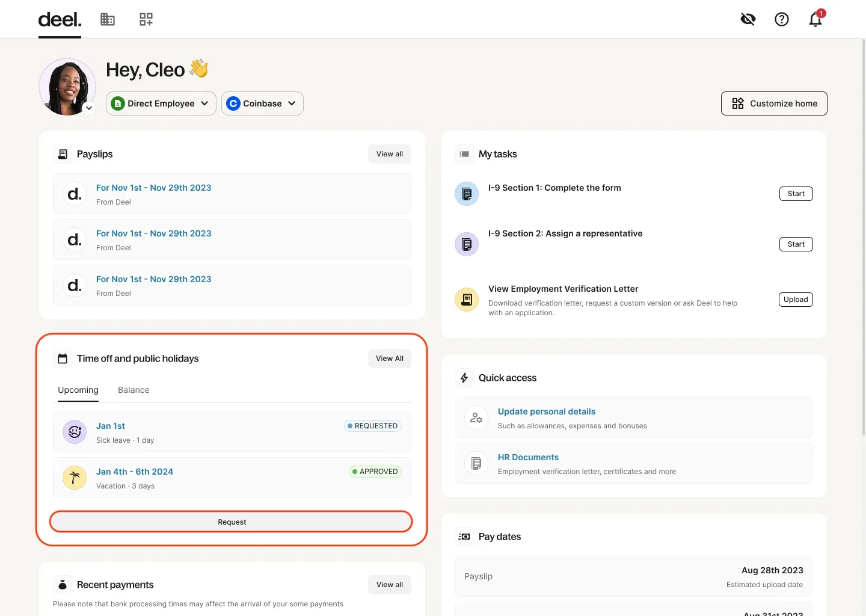
Task: Click Cleo's profile picture
Action: (67, 87)
